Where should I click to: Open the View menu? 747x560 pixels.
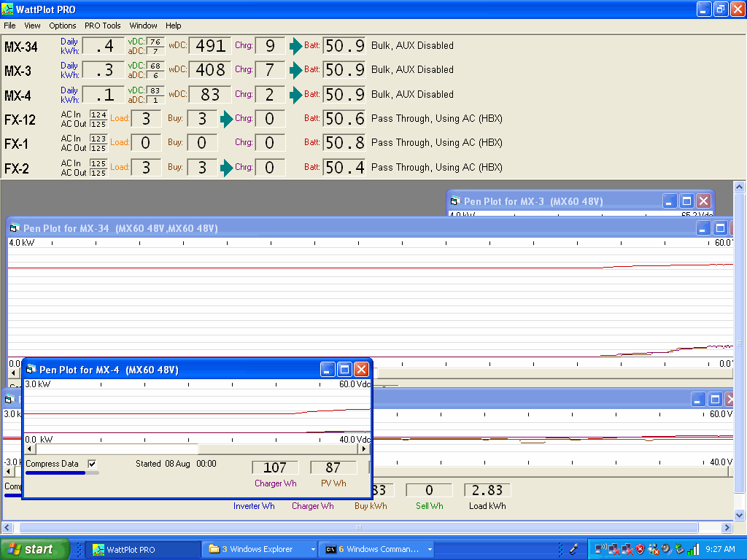point(32,26)
